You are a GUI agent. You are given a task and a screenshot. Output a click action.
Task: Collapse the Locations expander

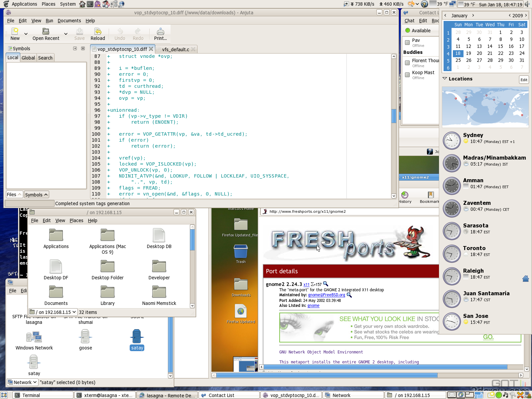[445, 79]
